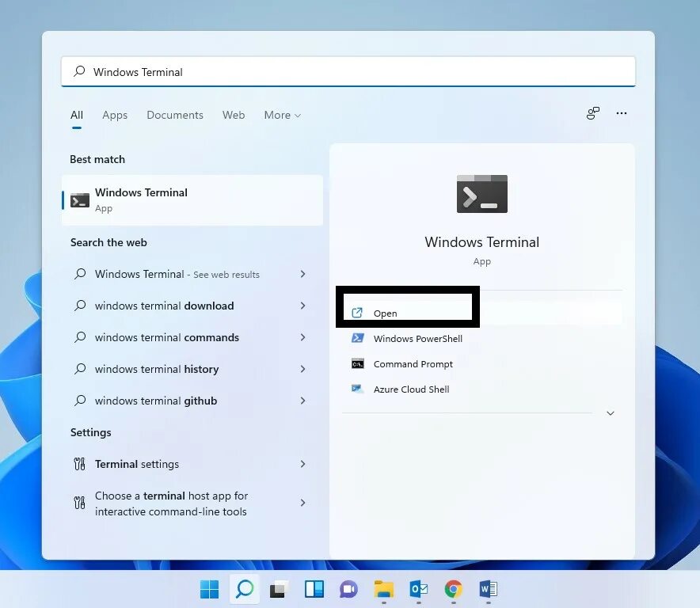The image size is (700, 608).
Task: Click the Start button on the taskbar
Action: click(x=209, y=589)
